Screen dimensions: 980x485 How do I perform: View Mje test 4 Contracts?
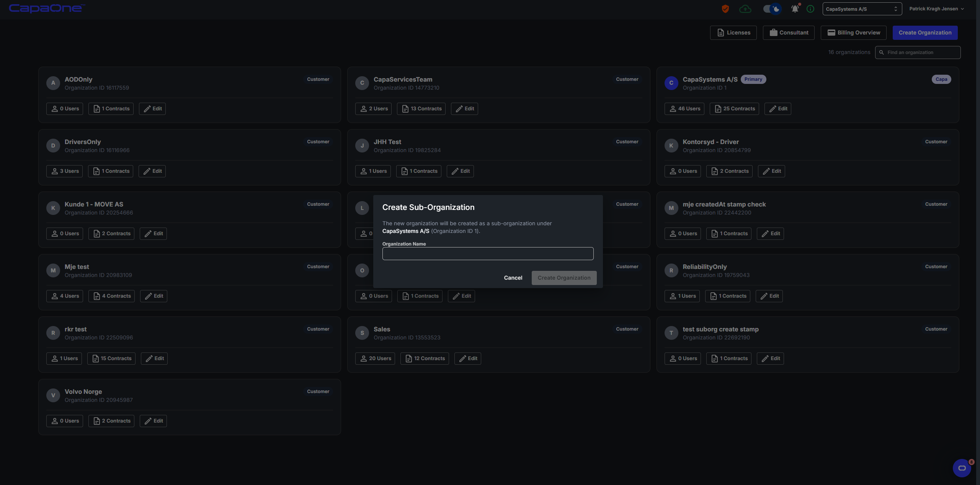111,296
